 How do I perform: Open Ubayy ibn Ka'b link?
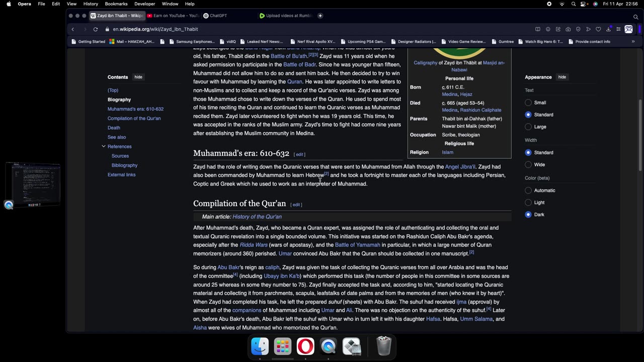coord(282,276)
